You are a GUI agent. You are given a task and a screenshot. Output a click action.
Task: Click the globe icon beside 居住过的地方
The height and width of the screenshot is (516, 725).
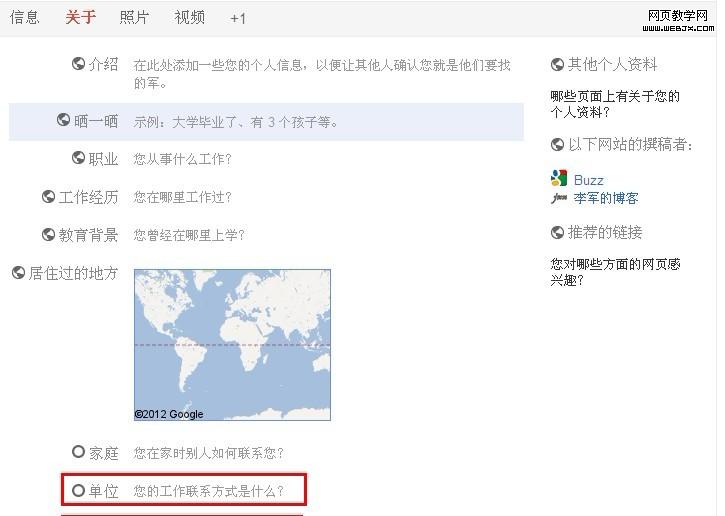pos(18,272)
